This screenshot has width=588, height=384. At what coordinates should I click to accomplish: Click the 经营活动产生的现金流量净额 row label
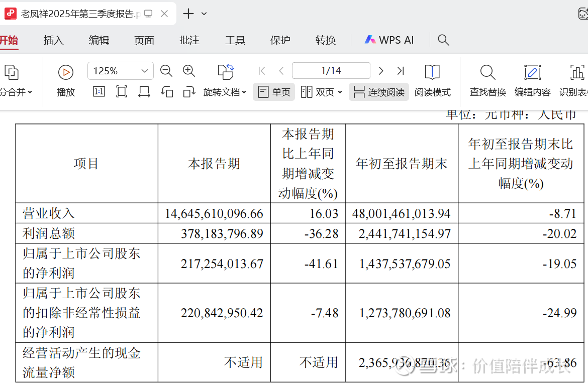click(x=81, y=362)
